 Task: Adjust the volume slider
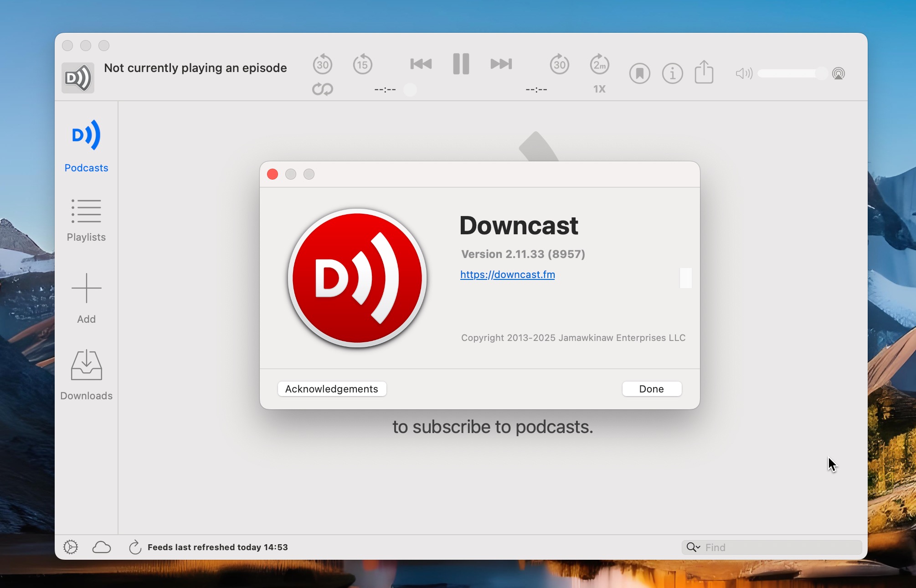792,73
